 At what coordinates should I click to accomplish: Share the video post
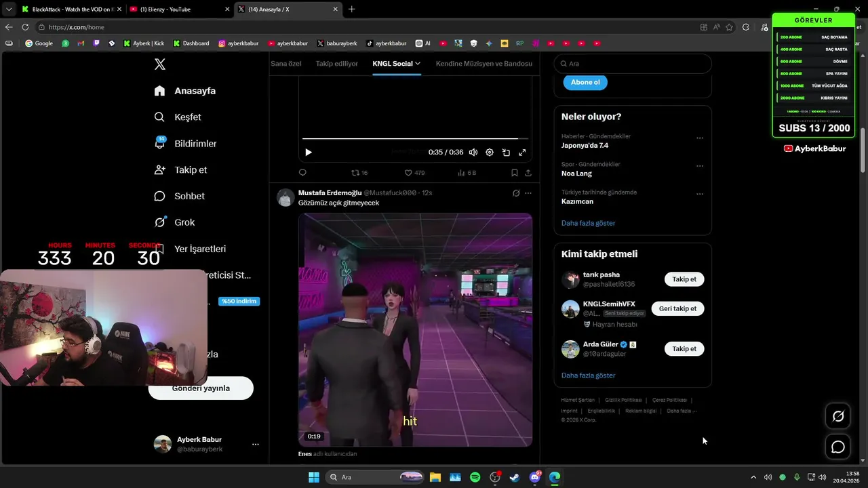coord(528,173)
